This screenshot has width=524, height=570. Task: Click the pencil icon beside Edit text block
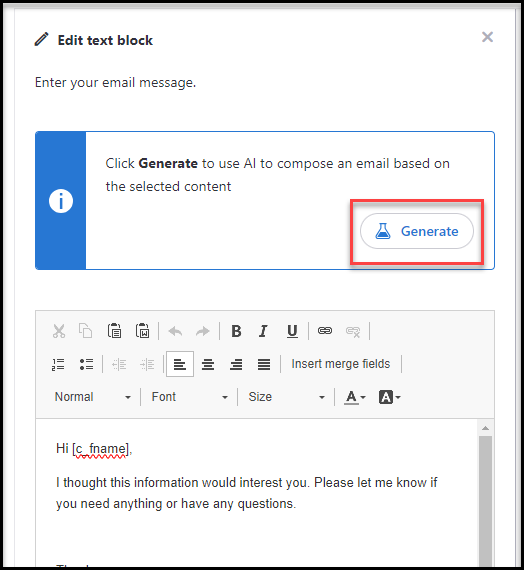tap(41, 39)
